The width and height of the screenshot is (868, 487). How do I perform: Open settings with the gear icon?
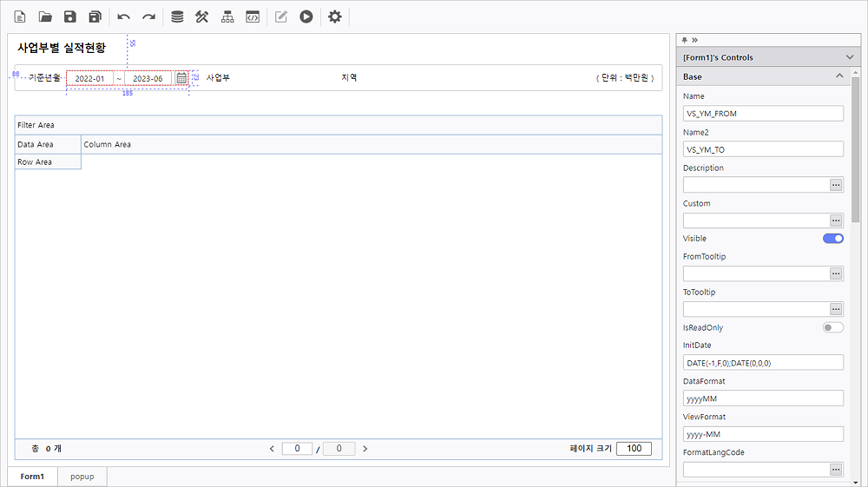(x=335, y=16)
